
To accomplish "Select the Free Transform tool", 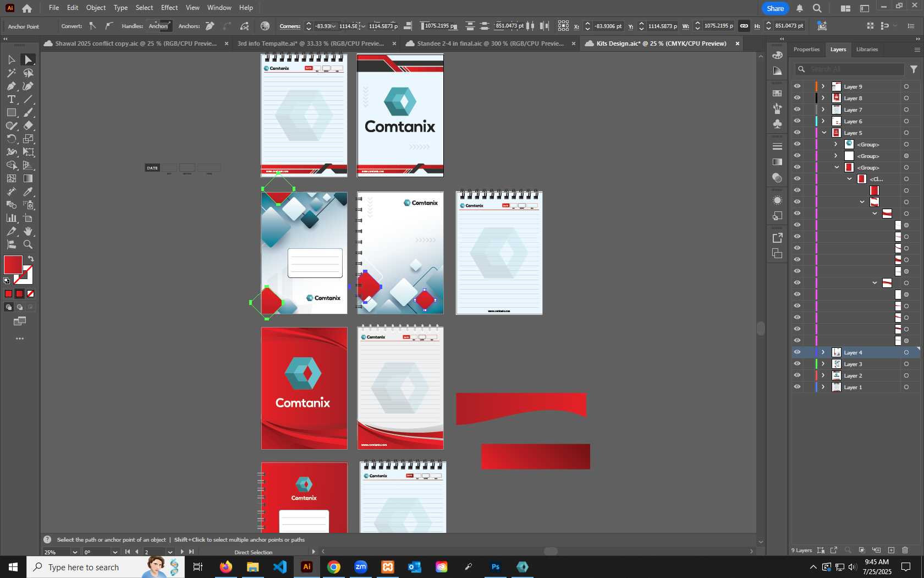I will 29,152.
